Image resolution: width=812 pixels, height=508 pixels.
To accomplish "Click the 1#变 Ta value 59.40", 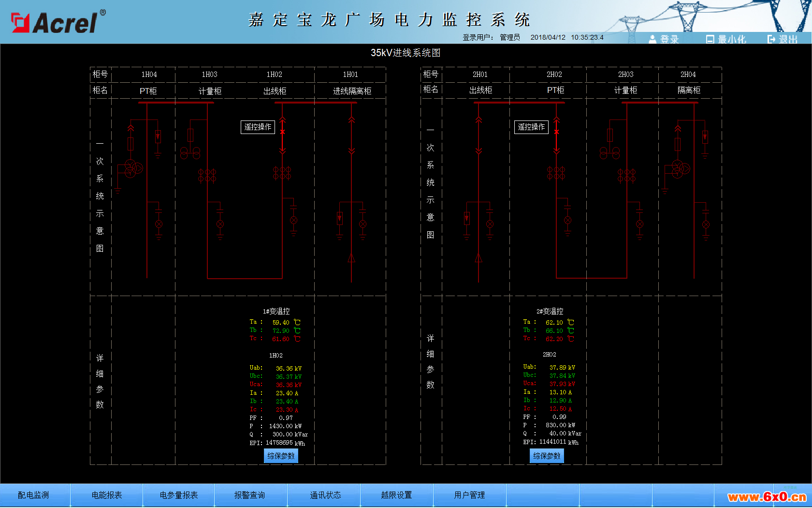I will (x=281, y=322).
